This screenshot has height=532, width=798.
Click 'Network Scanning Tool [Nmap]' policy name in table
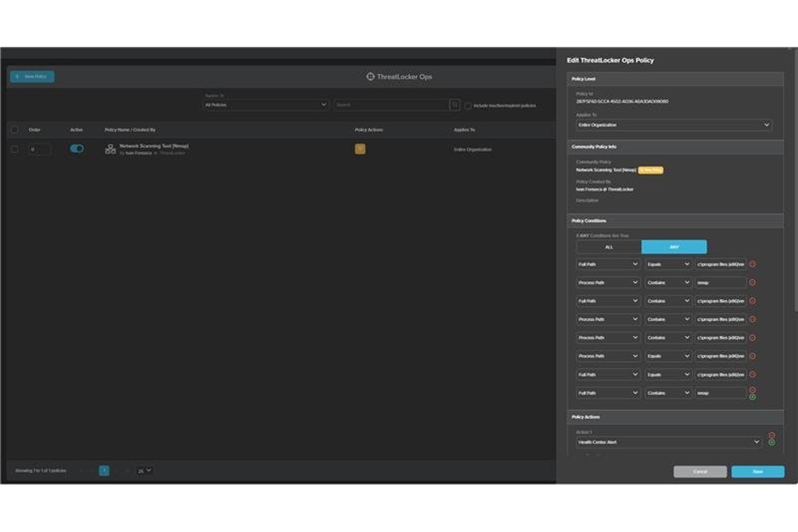154,146
